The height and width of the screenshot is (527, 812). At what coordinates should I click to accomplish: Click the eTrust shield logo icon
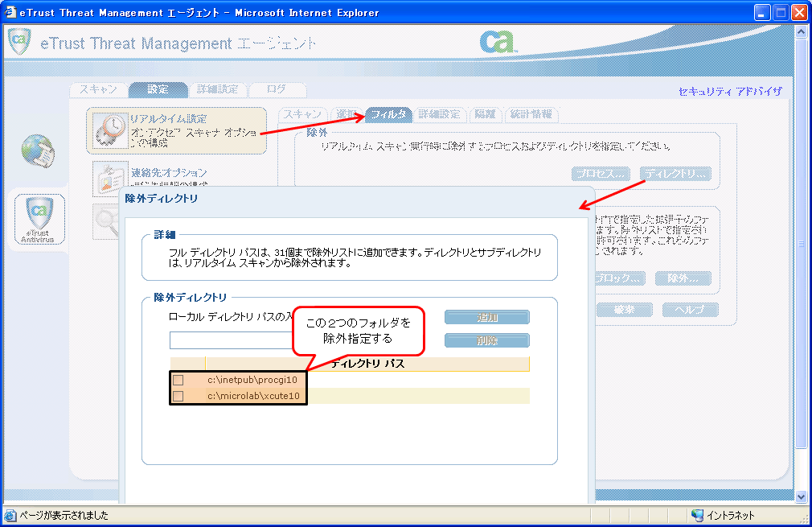tap(19, 42)
